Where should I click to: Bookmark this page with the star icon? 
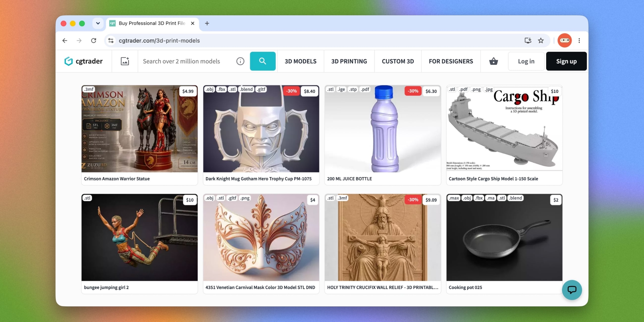click(x=541, y=41)
